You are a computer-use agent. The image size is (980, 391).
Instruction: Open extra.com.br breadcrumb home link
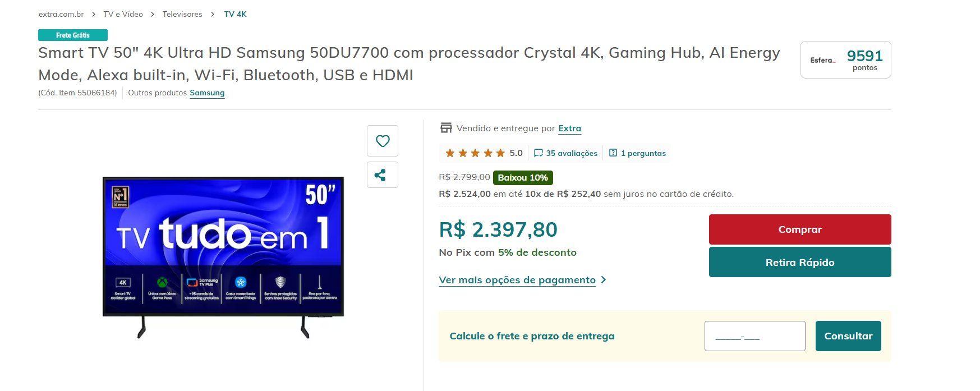pyautogui.click(x=61, y=14)
